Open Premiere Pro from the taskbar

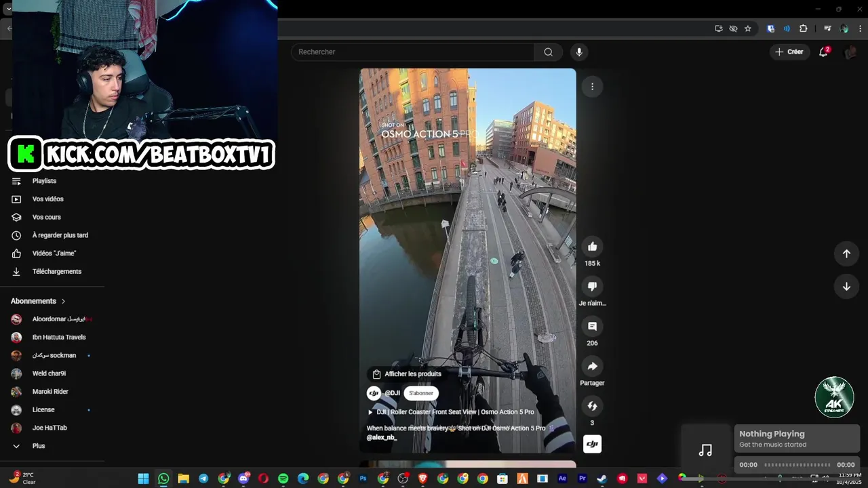point(582,479)
